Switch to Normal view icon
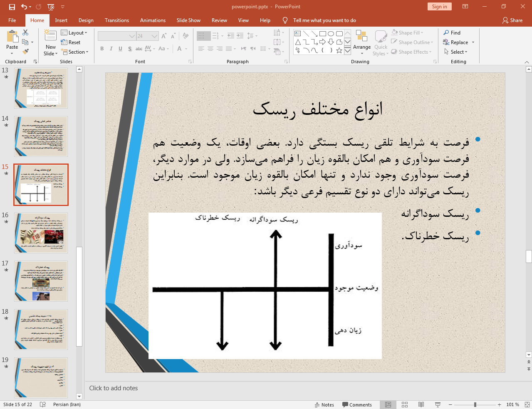Screen dimensions: 532x409 [x=388, y=404]
